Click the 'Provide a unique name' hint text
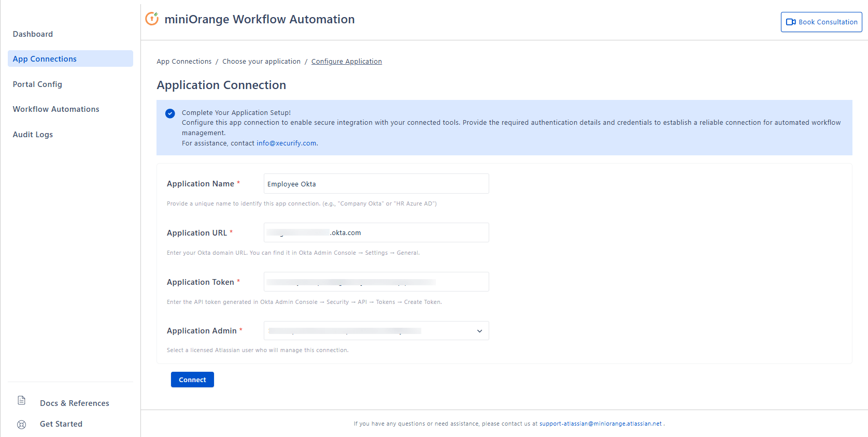The width and height of the screenshot is (868, 437). (302, 203)
